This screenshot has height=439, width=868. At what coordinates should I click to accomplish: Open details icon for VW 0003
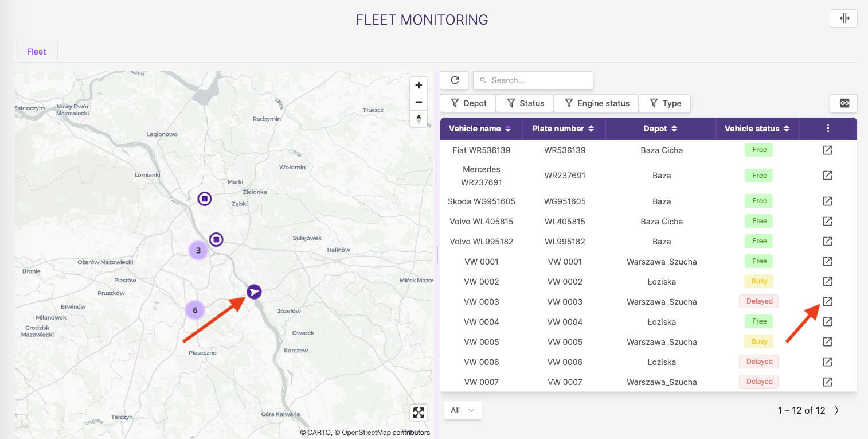(x=827, y=302)
